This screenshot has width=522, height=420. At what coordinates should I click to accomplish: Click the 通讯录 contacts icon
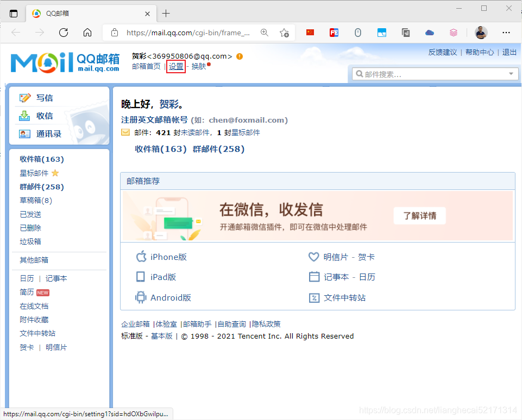(x=24, y=133)
